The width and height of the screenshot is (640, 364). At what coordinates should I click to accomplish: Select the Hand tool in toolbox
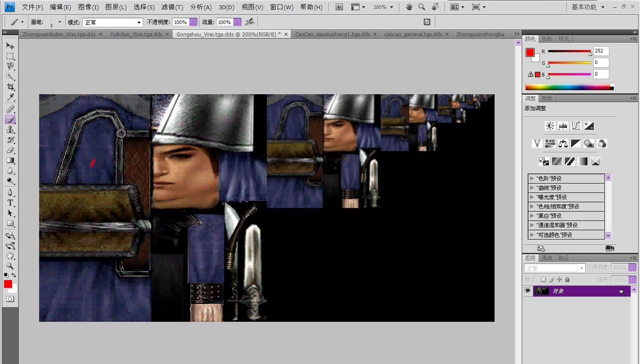coord(10,256)
